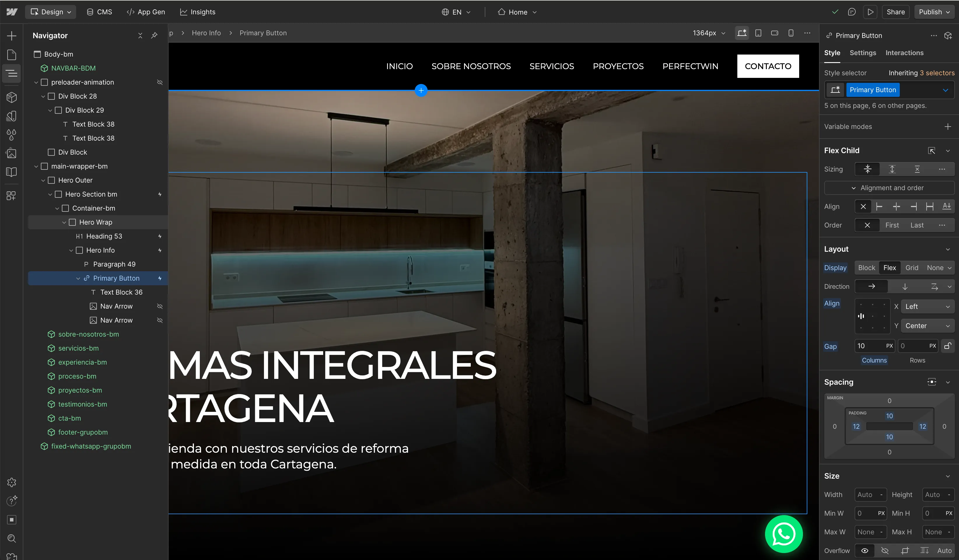959x560 pixels.
Task: Open the Add Elements panel plus icon
Action: point(11,36)
